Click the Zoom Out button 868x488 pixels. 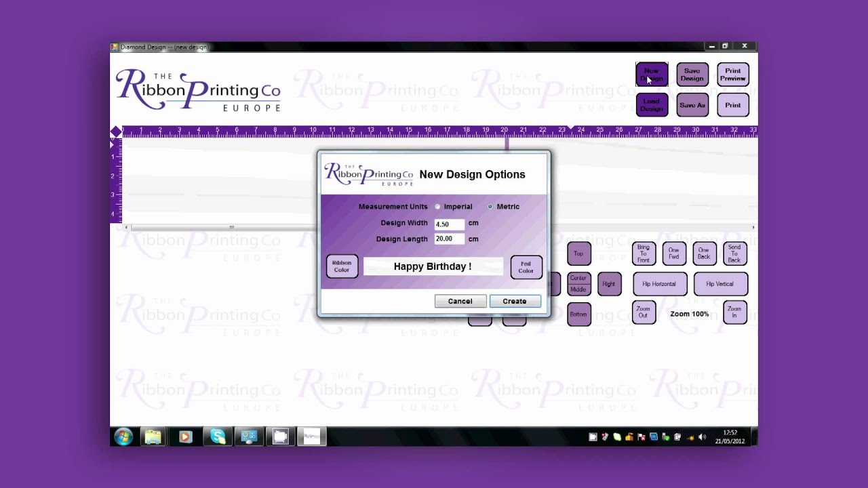point(644,312)
